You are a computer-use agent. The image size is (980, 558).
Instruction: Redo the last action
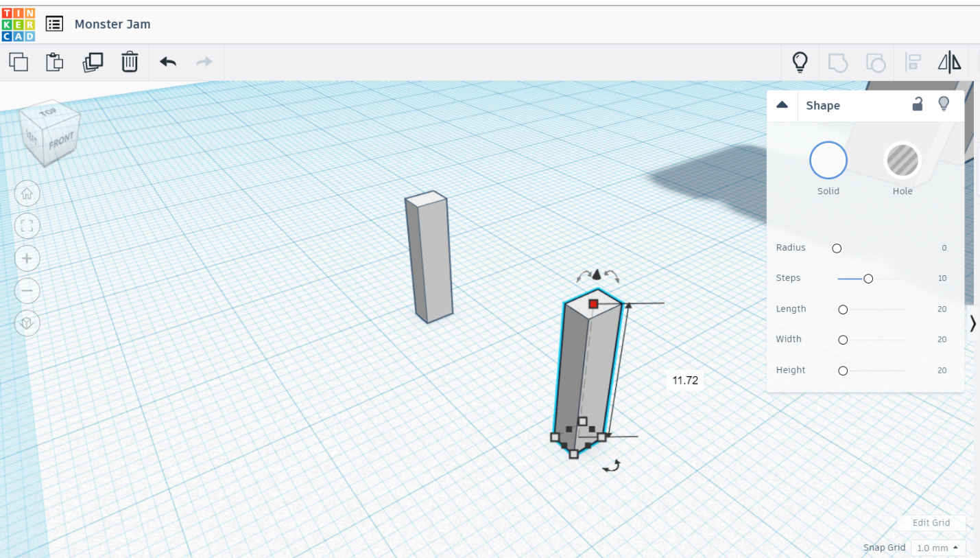tap(204, 62)
